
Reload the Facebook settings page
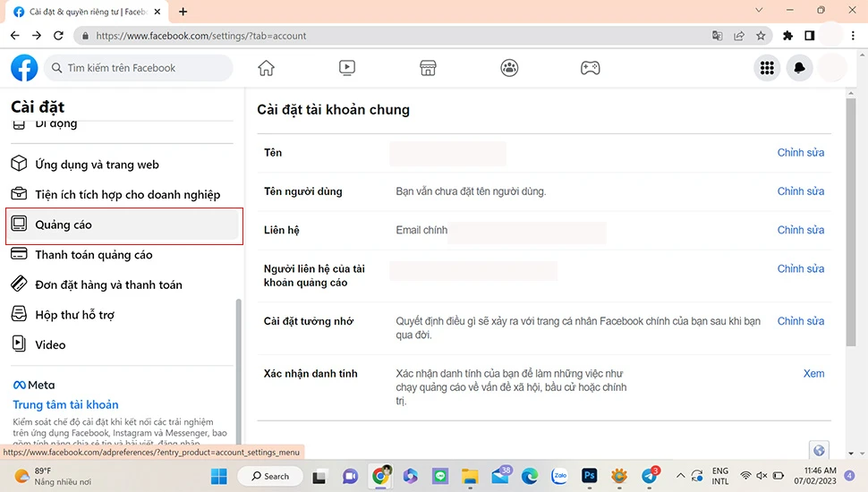tap(58, 36)
